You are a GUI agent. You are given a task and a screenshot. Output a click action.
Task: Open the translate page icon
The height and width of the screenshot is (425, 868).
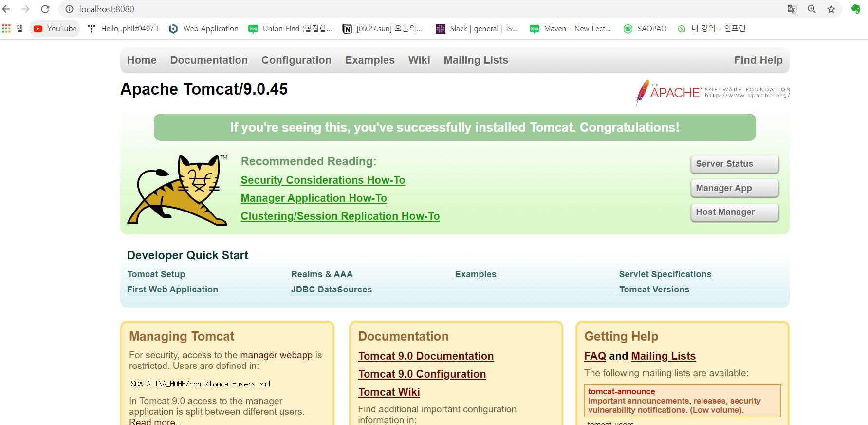(792, 9)
